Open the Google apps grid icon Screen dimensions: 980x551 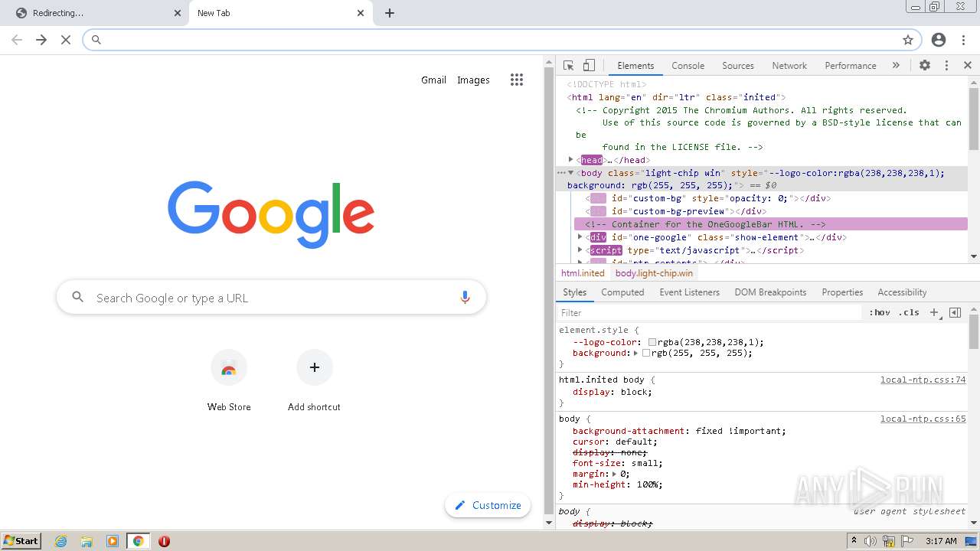[517, 80]
